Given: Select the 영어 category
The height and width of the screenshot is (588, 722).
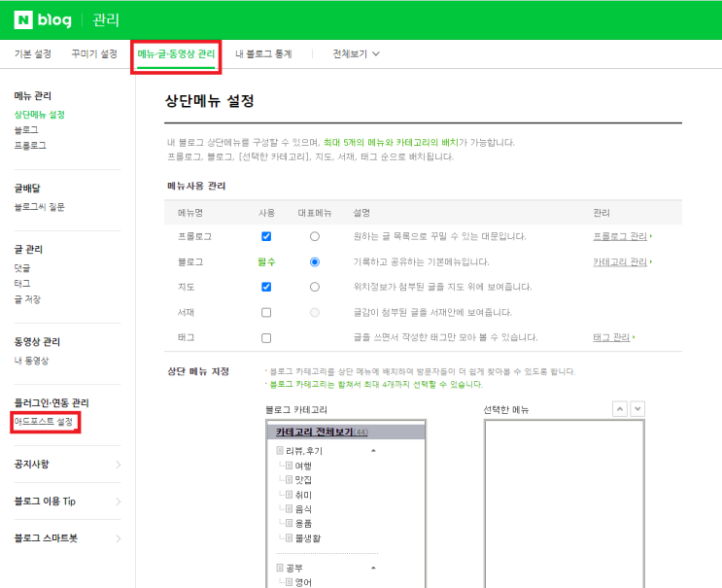Looking at the screenshot, I should 303,582.
